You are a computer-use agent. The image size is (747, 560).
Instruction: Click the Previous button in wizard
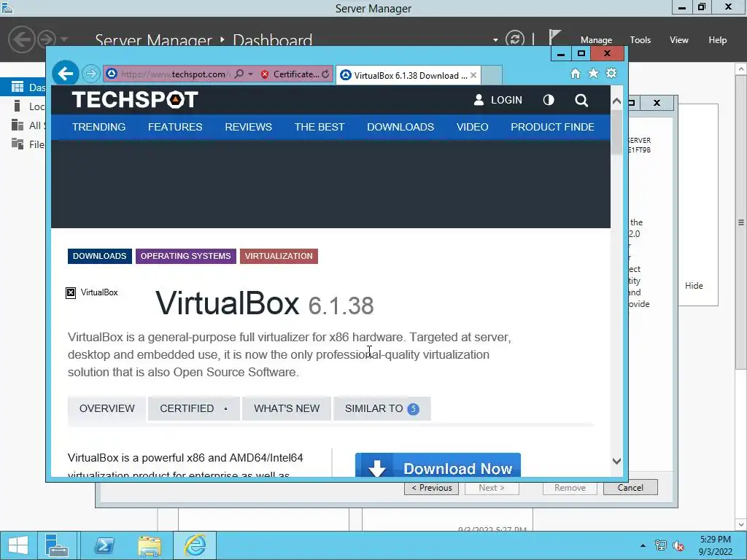click(x=432, y=488)
